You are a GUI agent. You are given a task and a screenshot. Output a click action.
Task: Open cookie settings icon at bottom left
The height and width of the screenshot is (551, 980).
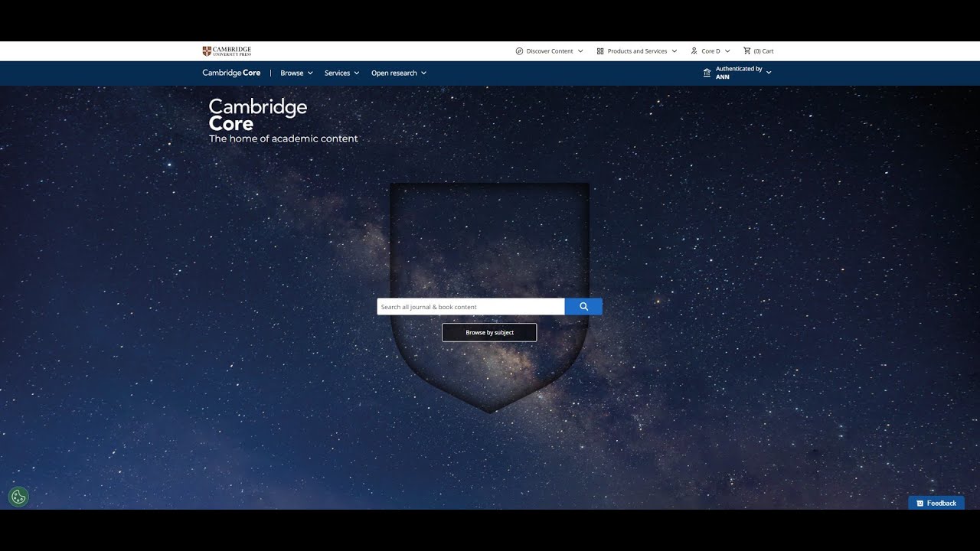point(18,497)
